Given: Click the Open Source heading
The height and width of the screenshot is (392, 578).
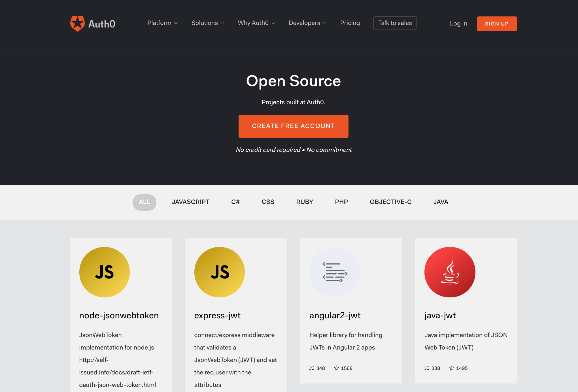Looking at the screenshot, I should pyautogui.click(x=294, y=81).
